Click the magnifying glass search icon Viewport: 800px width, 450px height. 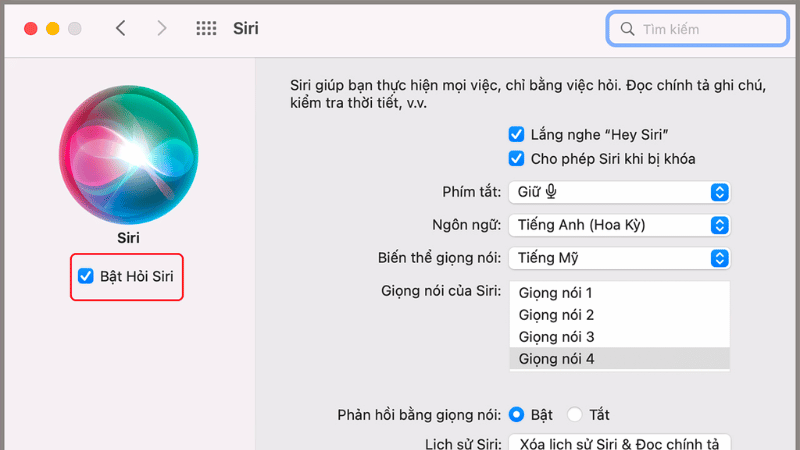[628, 29]
